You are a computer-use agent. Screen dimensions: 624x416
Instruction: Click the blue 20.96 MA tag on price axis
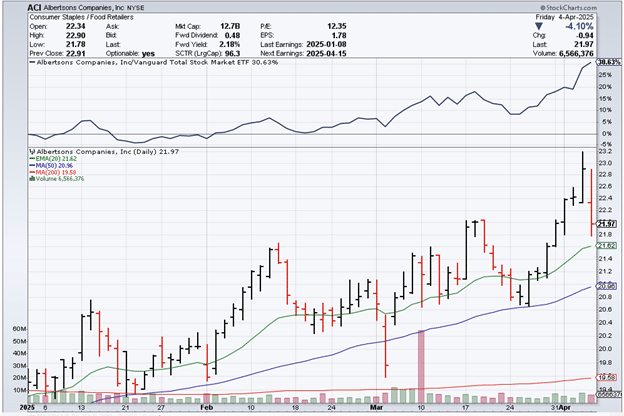coord(607,286)
